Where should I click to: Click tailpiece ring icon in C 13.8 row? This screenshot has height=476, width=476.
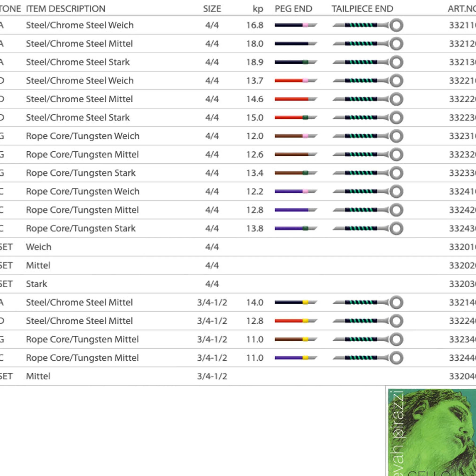coord(396,228)
